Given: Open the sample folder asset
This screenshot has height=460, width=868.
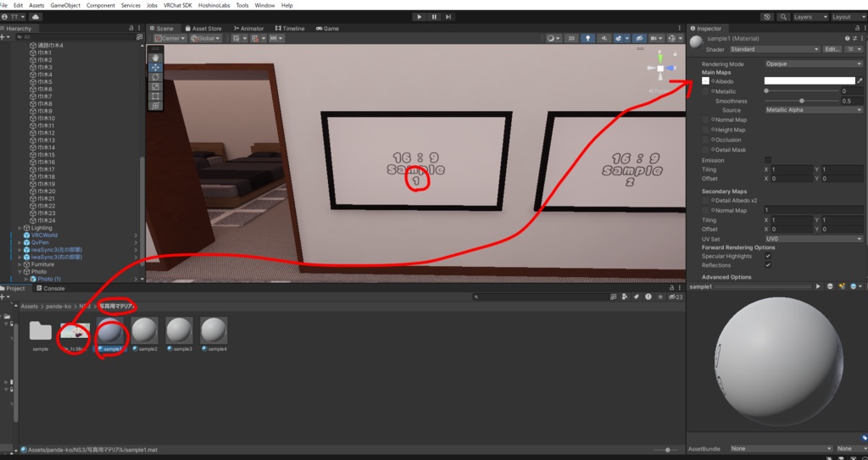Looking at the screenshot, I should tap(41, 335).
